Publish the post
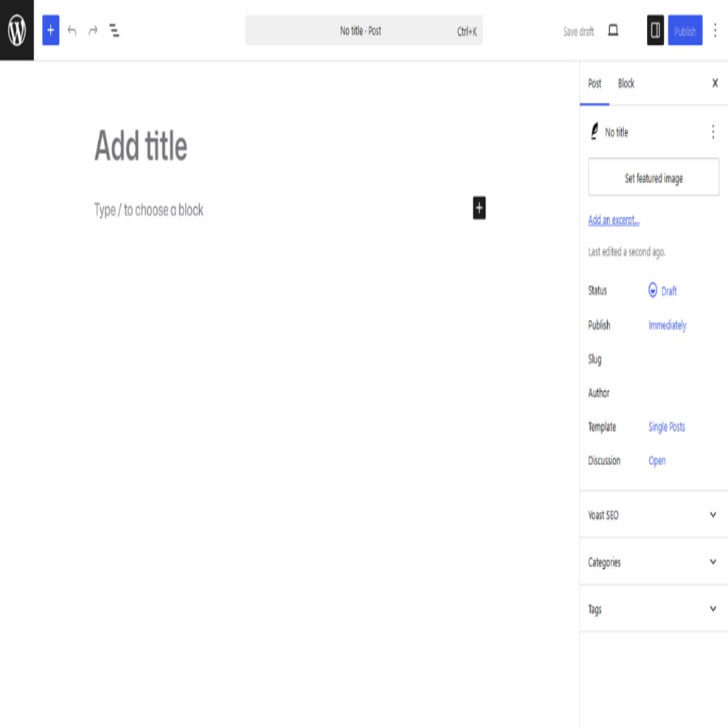This screenshot has width=728, height=728. pyautogui.click(x=685, y=31)
